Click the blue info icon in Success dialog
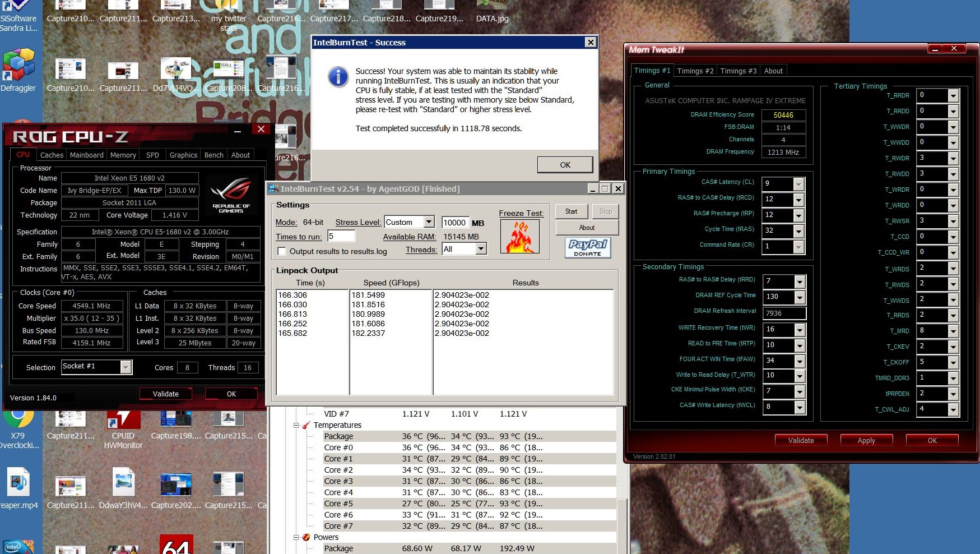The height and width of the screenshot is (554, 980). [x=338, y=77]
